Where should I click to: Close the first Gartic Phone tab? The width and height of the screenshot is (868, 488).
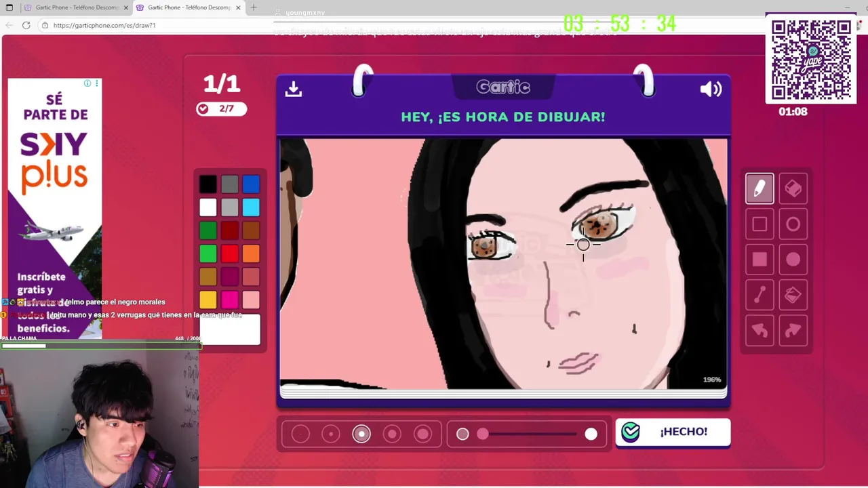(125, 7)
